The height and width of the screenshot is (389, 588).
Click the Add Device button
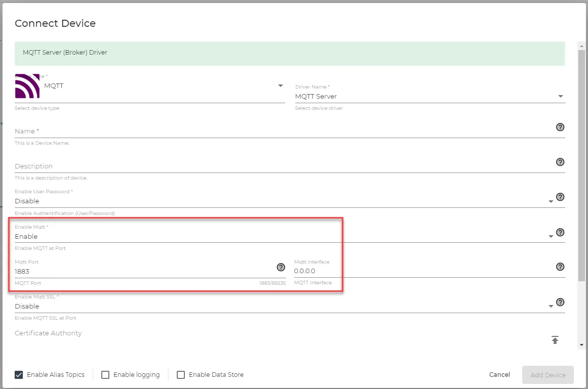pyautogui.click(x=548, y=375)
